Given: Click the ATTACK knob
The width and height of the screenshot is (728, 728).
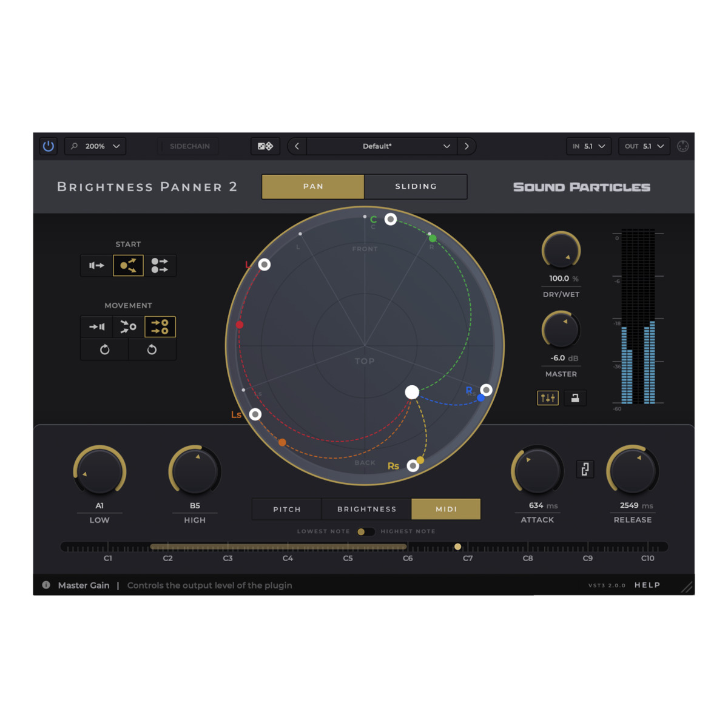Looking at the screenshot, I should point(538,471).
